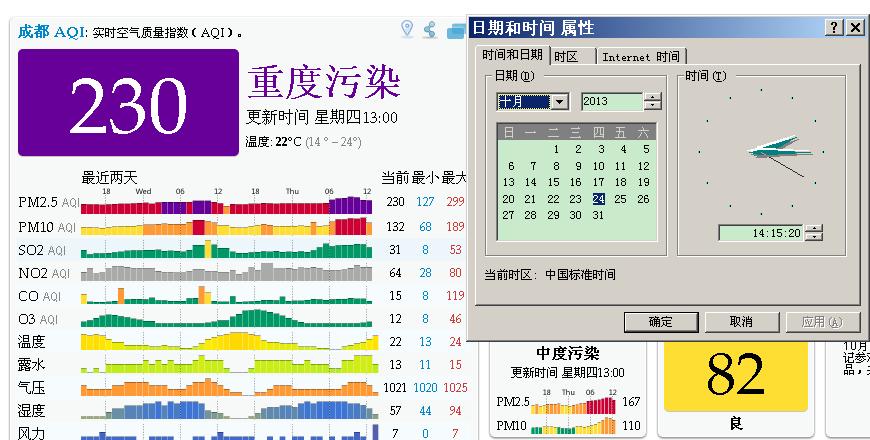
Task: Click the 露水 history chart
Action: click(x=229, y=364)
